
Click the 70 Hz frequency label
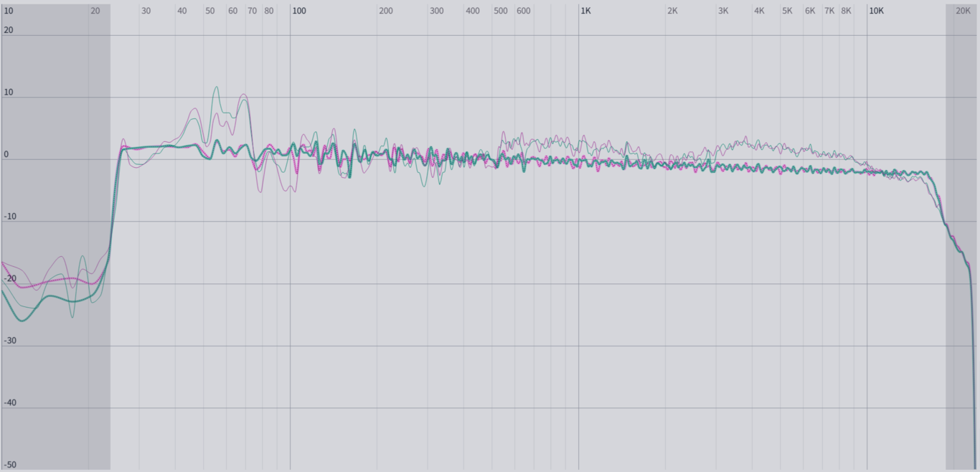253,11
